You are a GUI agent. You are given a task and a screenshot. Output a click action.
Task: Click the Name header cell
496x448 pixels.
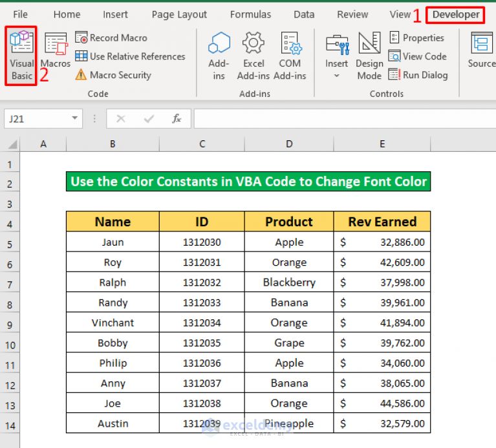[113, 222]
